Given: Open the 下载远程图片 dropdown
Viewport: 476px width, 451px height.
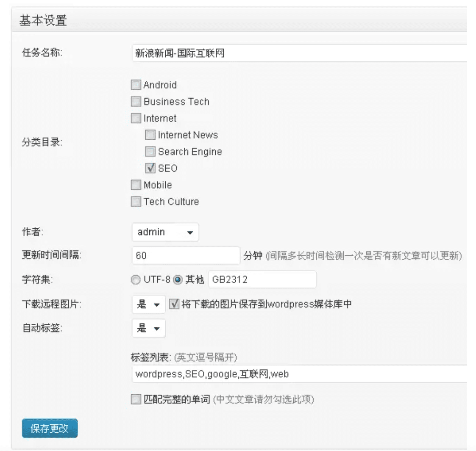Looking at the screenshot, I should point(148,304).
